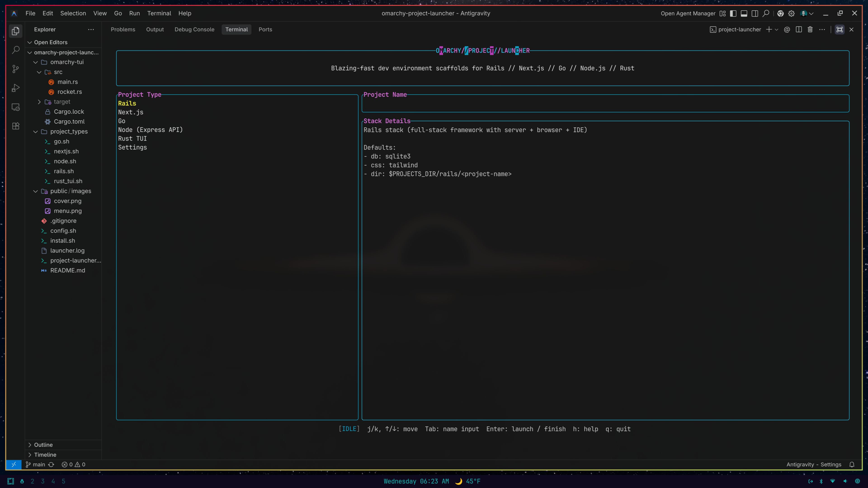Open the Remote Explorer view
868x488 pixels.
coord(16,107)
